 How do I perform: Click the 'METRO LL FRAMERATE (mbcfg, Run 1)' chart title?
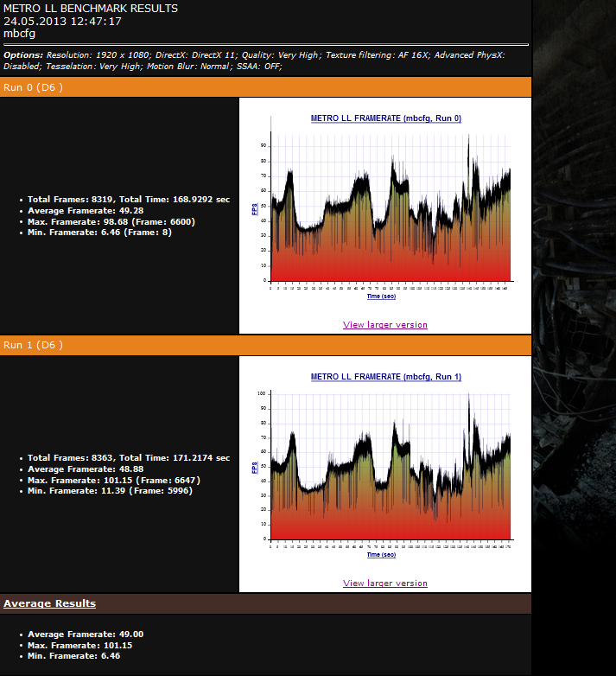tap(386, 376)
